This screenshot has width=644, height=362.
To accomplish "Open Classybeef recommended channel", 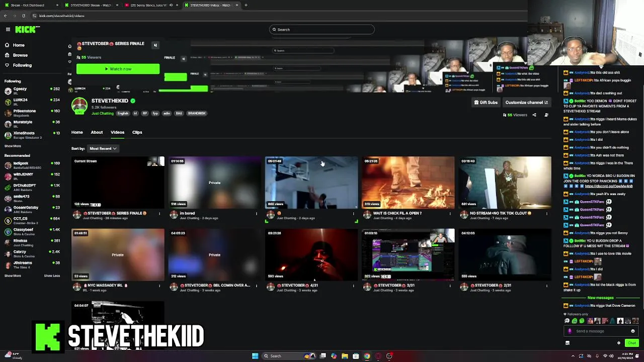I will click(x=32, y=232).
